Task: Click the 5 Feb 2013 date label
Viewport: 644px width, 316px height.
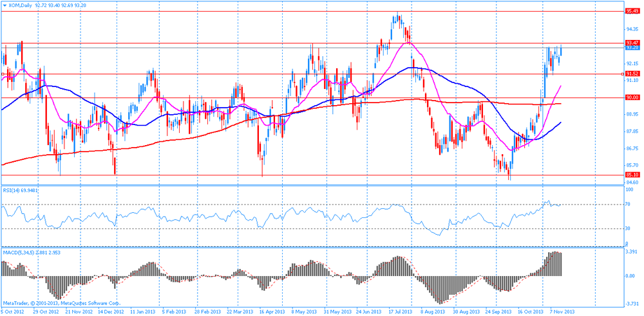Action: pos(173,312)
